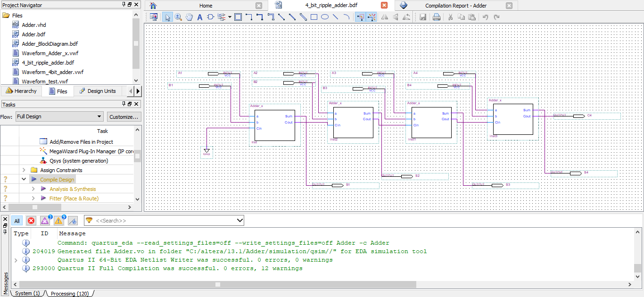Toggle the error messages filter

click(31, 221)
